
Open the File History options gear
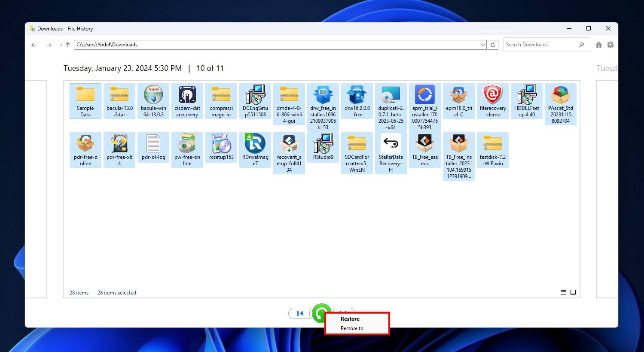pos(610,45)
